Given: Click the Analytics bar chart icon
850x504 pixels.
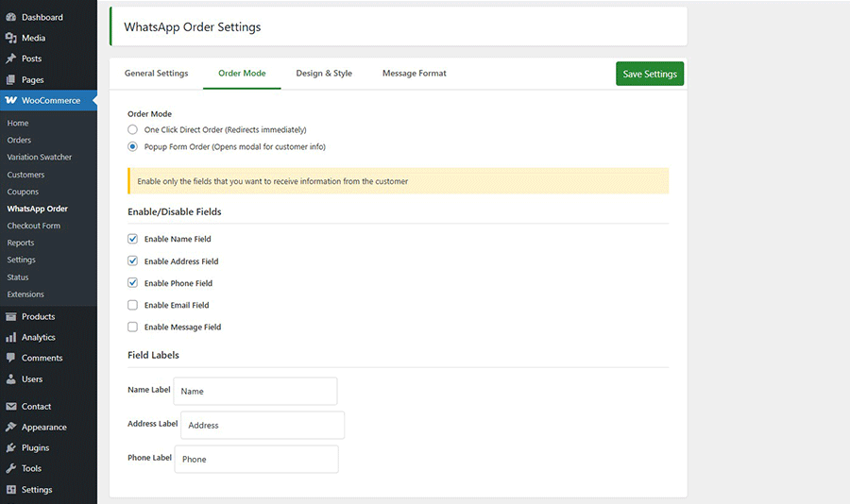Looking at the screenshot, I should 10,337.
